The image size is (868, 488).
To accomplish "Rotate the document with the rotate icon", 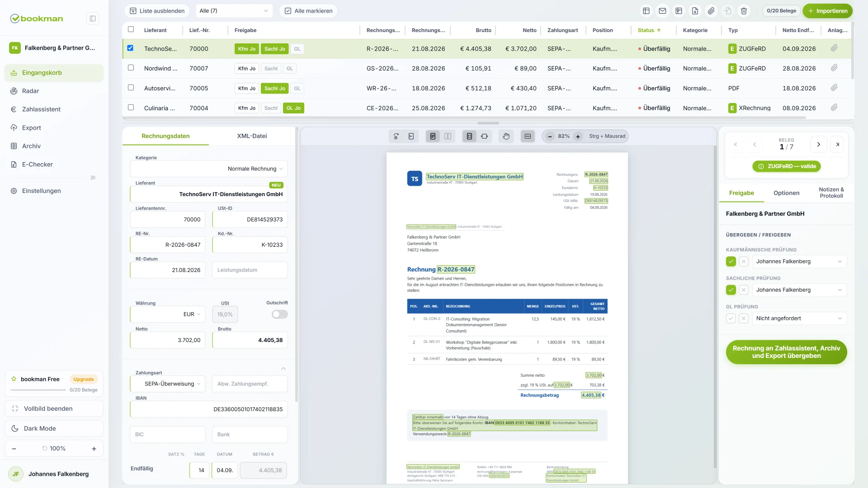I will [x=396, y=136].
